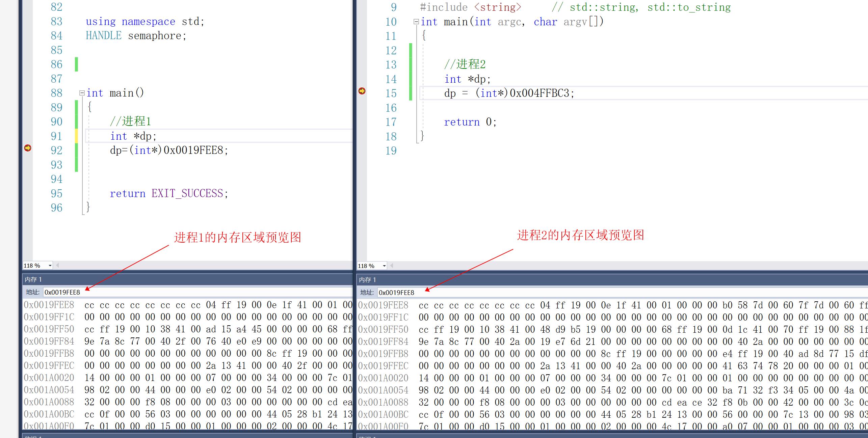Focus the 地址 address field in right memory panel
The width and height of the screenshot is (868, 438).
click(623, 293)
